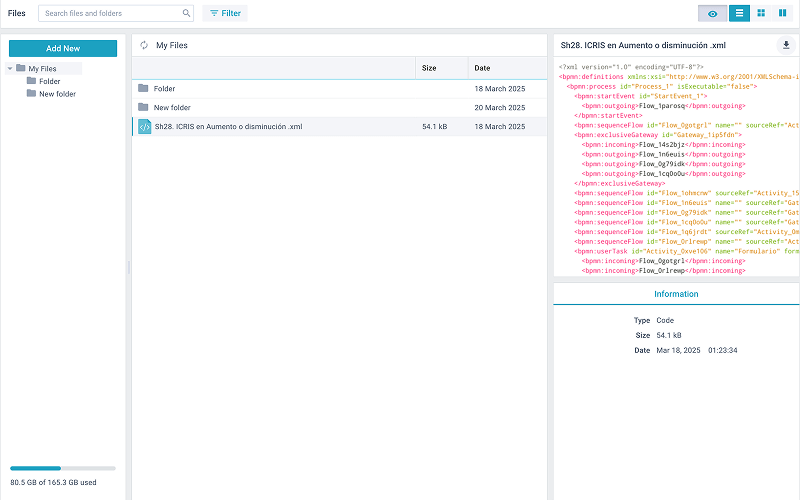Click the My Files breadcrumb

click(x=172, y=45)
